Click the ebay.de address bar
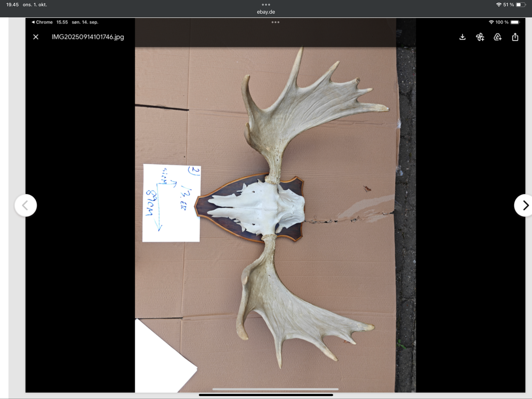Viewport: 532px width, 399px height. pos(266,12)
